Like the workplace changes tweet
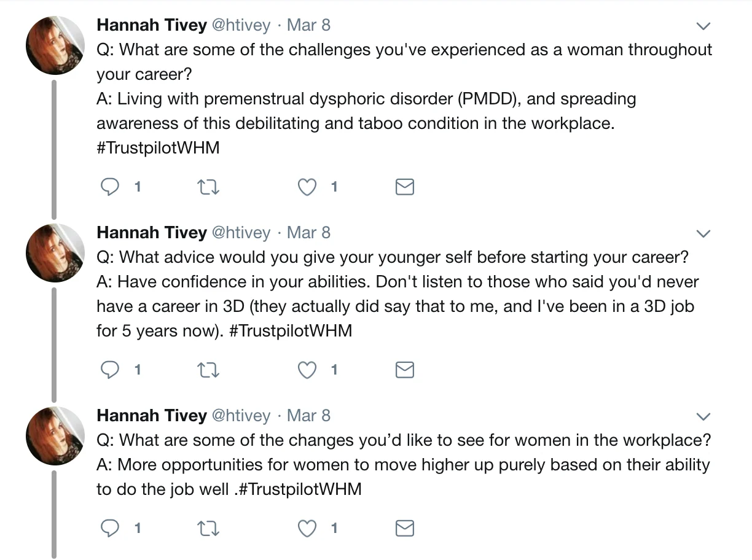The height and width of the screenshot is (560, 752). point(307,527)
